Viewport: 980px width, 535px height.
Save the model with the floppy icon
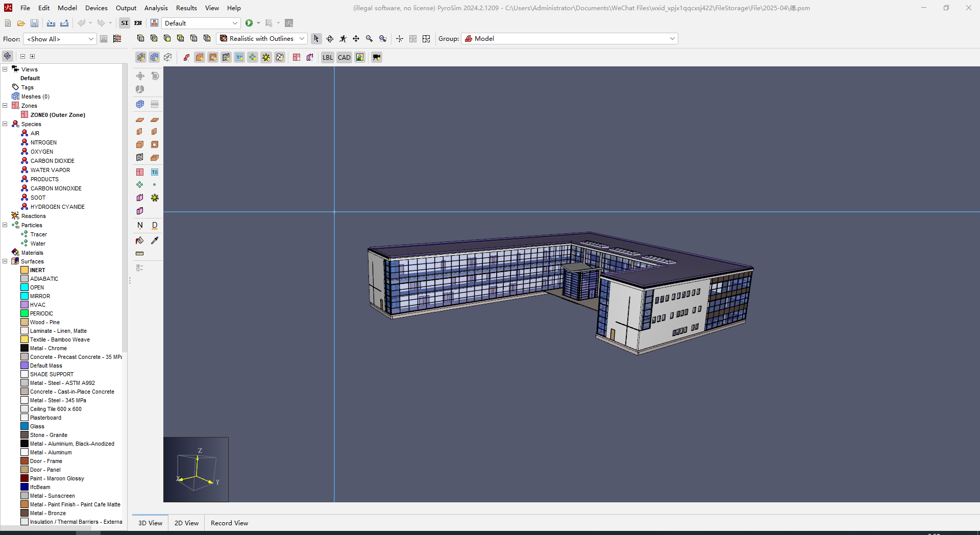point(34,23)
